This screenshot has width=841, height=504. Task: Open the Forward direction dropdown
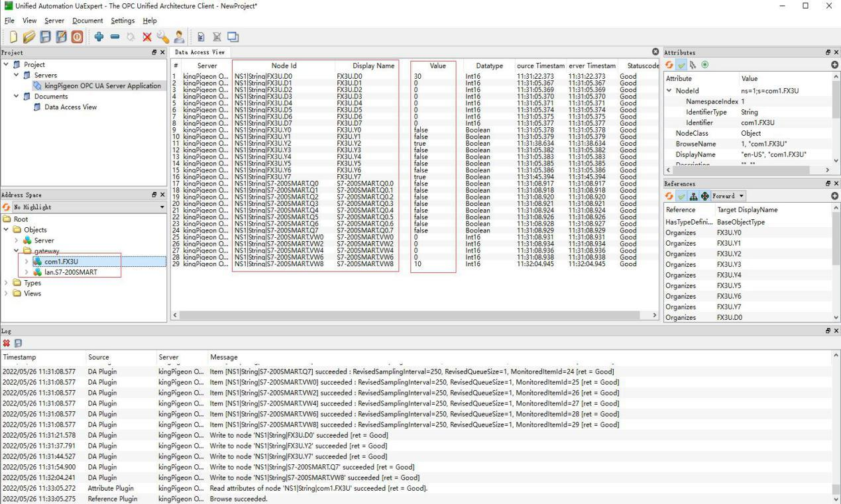click(728, 196)
